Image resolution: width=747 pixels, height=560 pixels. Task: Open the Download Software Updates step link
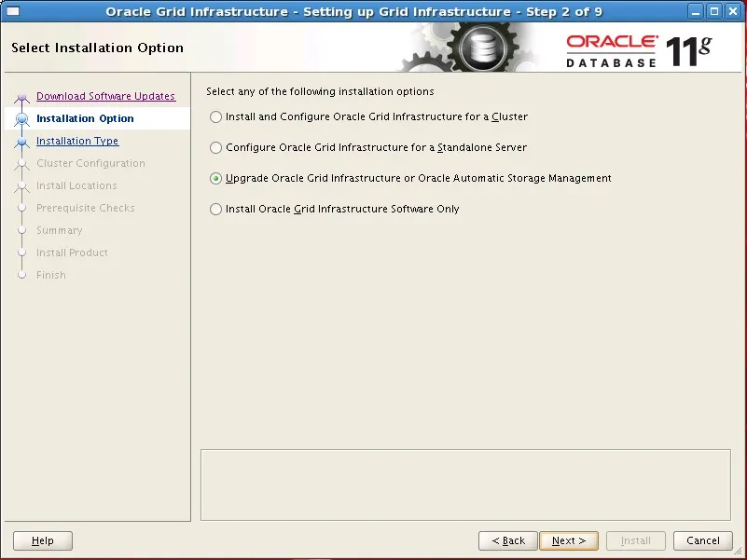click(x=105, y=96)
